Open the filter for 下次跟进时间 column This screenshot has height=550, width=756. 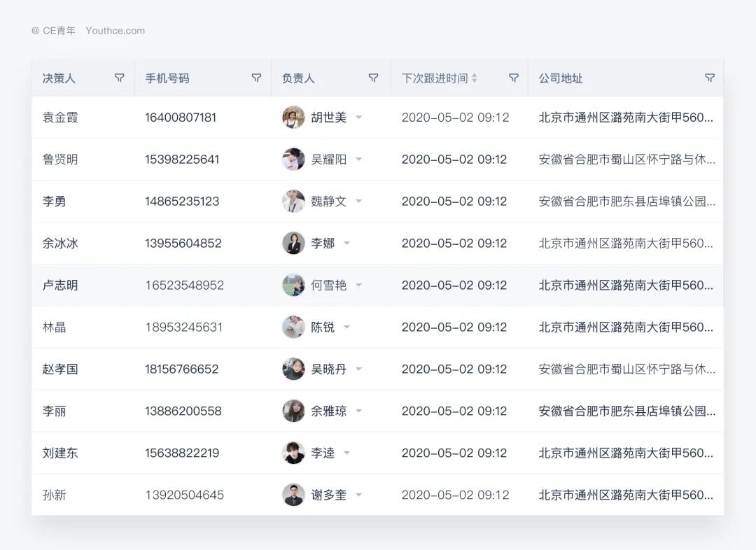tap(514, 78)
